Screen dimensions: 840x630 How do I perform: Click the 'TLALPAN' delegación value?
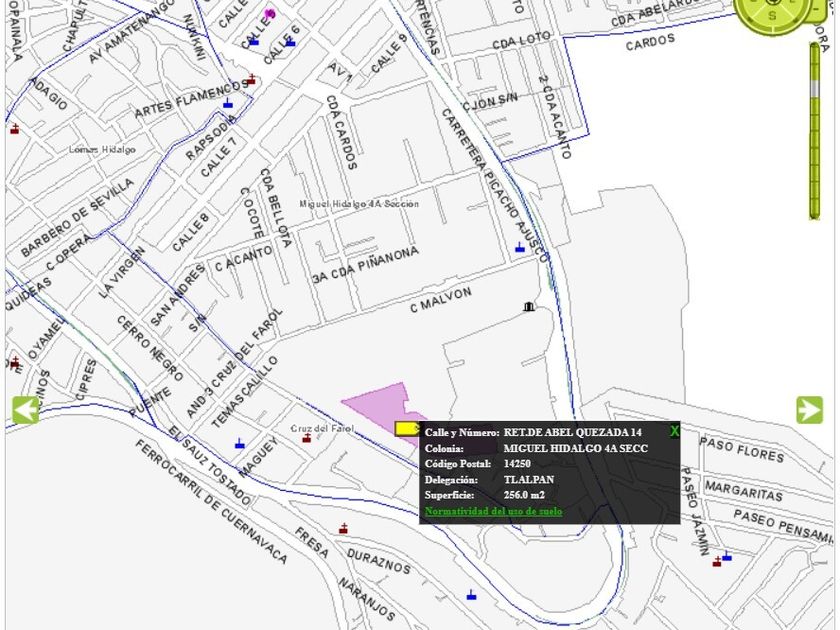click(529, 479)
